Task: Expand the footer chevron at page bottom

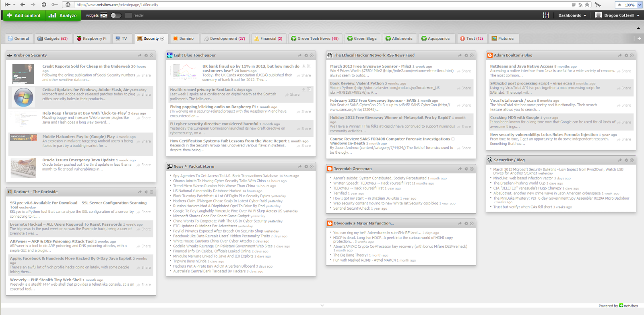Action: tap(322, 305)
